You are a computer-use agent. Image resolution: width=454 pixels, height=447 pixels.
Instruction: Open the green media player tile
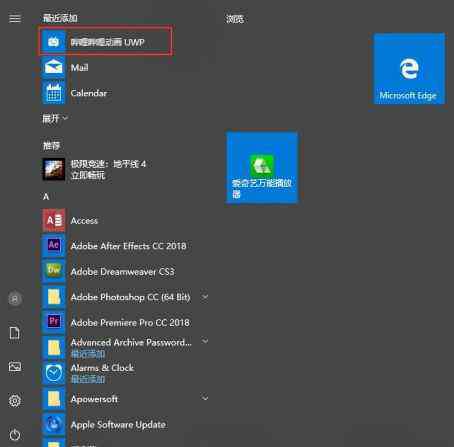click(262, 167)
